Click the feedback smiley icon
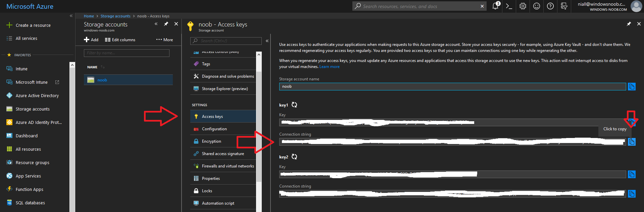Image resolution: width=644 pixels, height=212 pixels. 537,6
